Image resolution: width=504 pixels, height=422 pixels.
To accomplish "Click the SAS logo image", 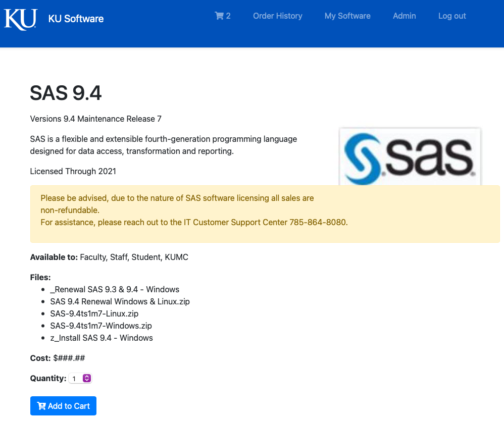I will pyautogui.click(x=410, y=156).
